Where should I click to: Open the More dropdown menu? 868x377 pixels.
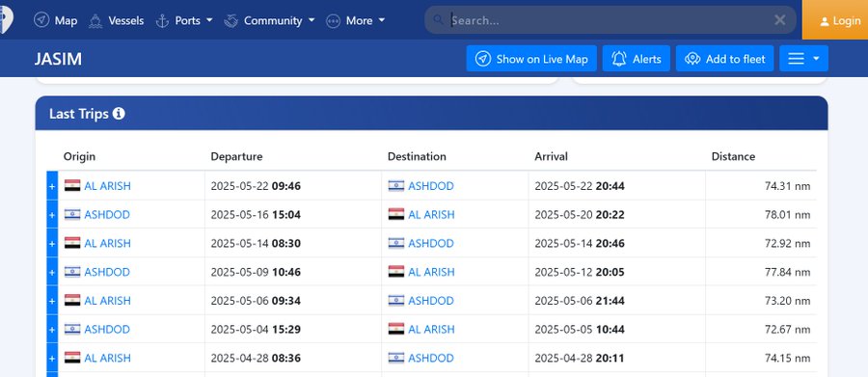point(355,20)
